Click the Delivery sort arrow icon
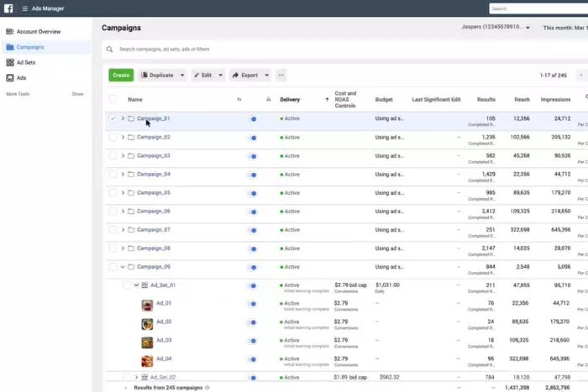This screenshot has width=588, height=392. pos(327,99)
